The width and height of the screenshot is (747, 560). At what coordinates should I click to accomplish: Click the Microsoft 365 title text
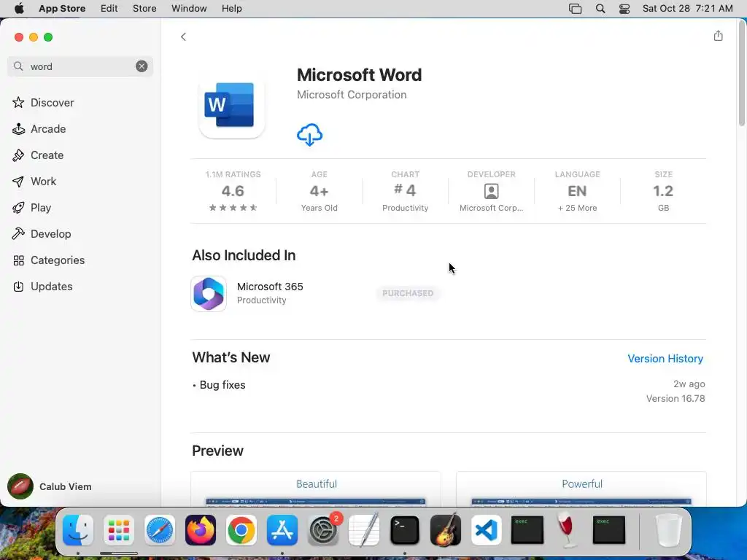[x=270, y=287]
